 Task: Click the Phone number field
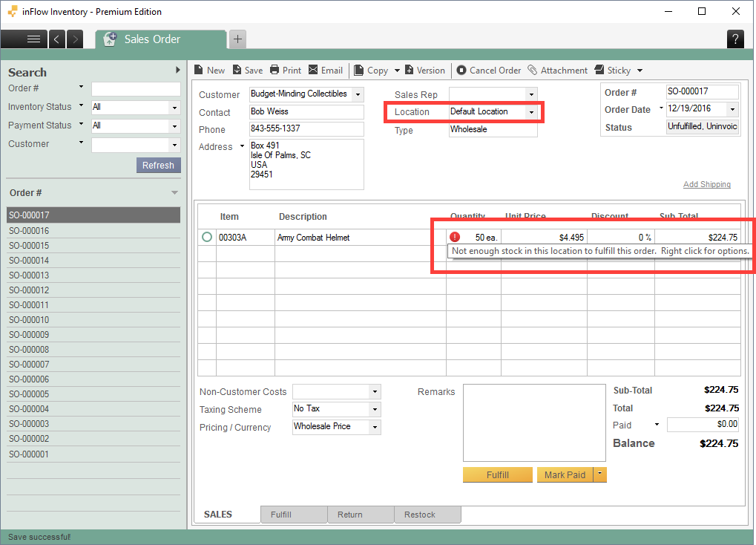point(306,129)
